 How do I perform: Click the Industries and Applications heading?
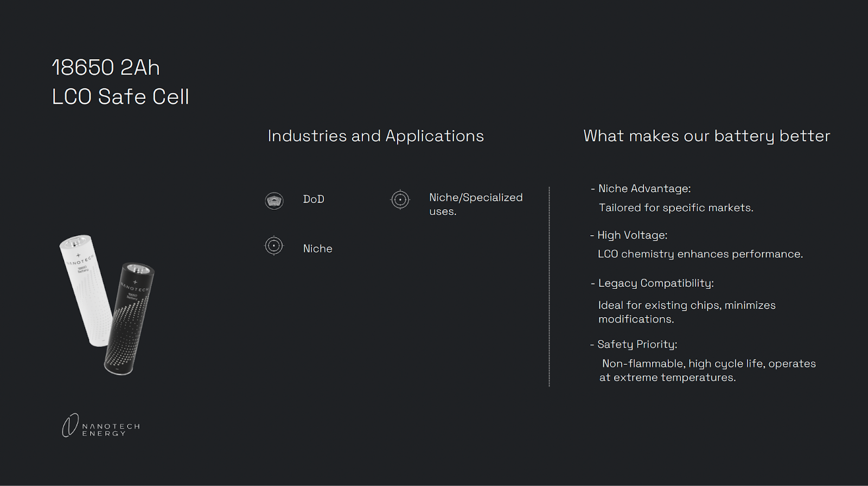coord(375,136)
